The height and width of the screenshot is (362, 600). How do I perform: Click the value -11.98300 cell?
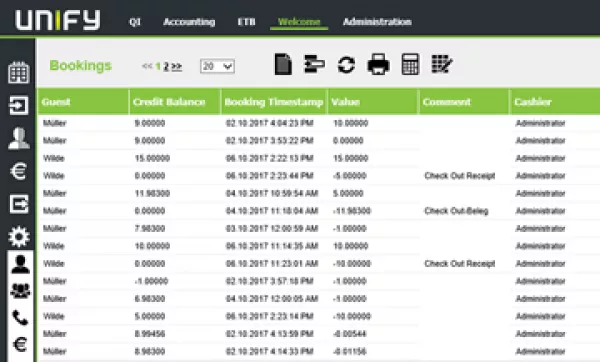pos(352,211)
